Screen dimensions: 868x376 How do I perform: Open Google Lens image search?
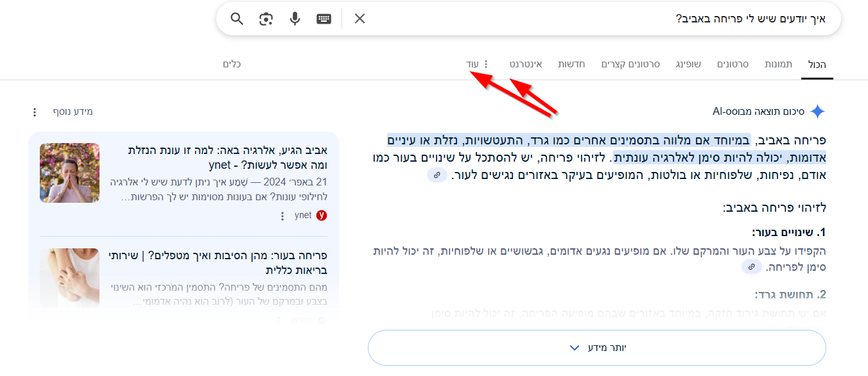pos(265,19)
